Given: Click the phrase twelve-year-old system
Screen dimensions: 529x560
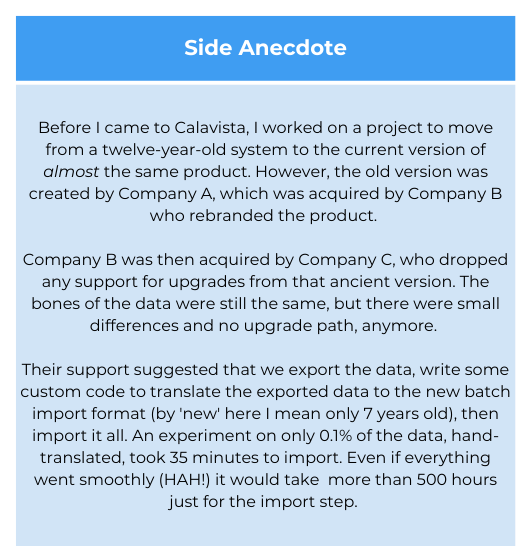Looking at the screenshot, I should (x=195, y=150).
